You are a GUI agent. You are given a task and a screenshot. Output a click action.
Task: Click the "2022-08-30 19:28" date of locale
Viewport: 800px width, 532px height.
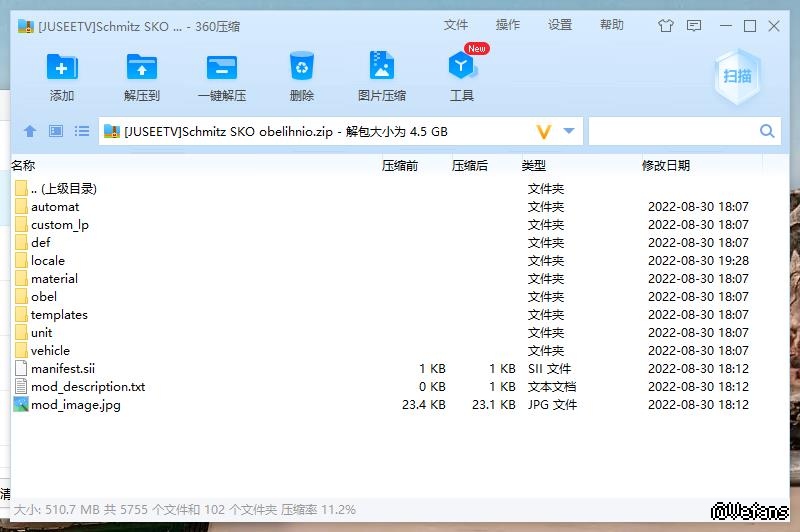(698, 261)
